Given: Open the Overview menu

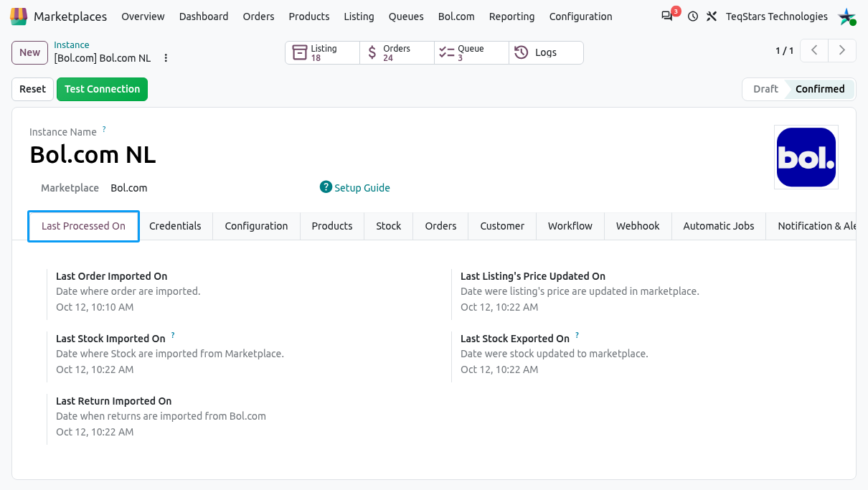Looking at the screenshot, I should pyautogui.click(x=143, y=17).
